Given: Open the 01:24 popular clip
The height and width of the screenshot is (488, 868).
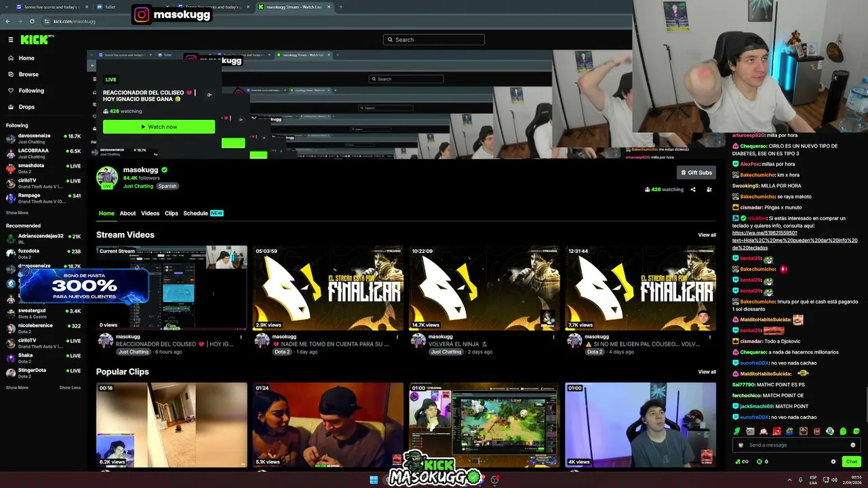Looking at the screenshot, I should click(328, 425).
